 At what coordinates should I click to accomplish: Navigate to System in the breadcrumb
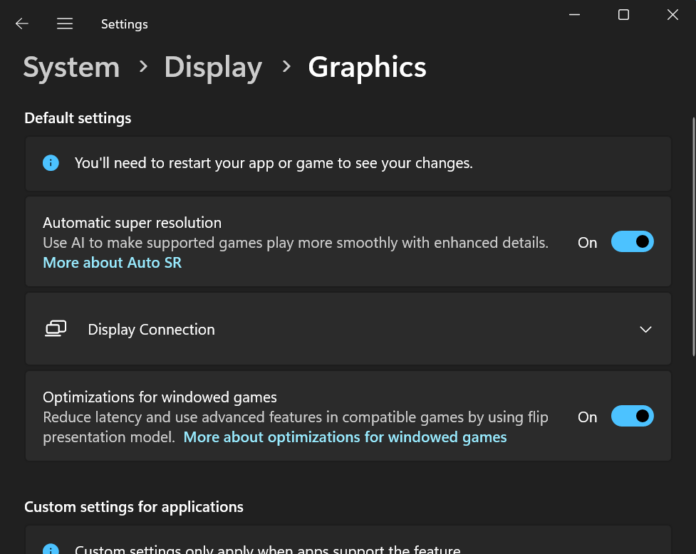71,67
